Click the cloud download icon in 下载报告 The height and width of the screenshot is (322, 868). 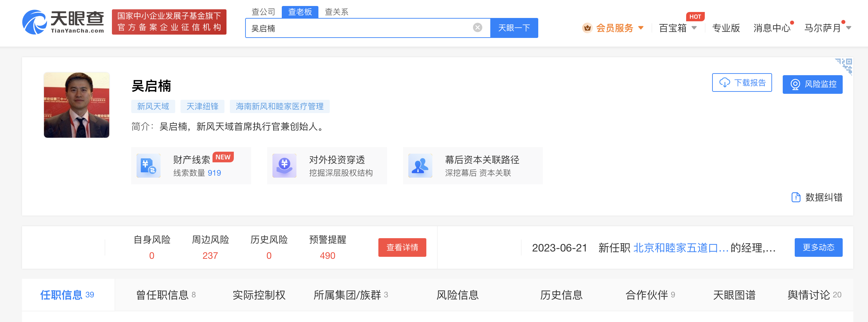724,83
